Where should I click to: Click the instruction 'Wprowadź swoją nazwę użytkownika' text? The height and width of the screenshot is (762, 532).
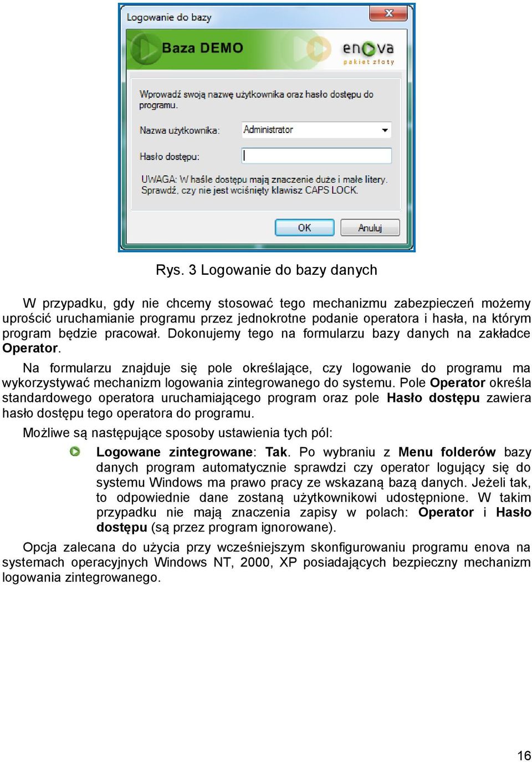coord(257,100)
